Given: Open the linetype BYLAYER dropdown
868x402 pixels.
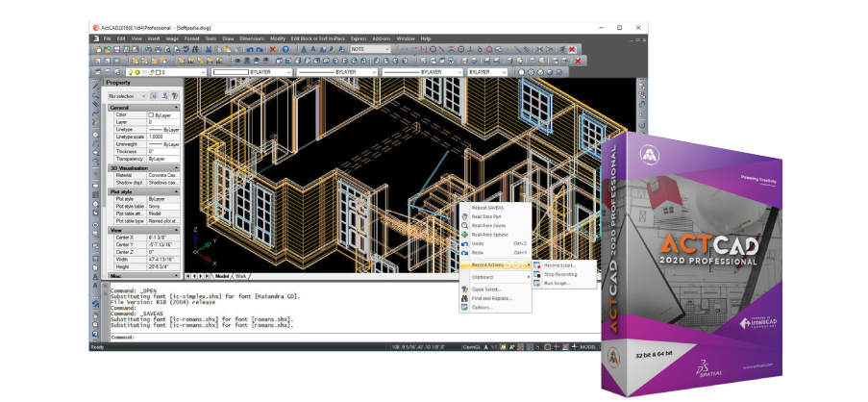Looking at the screenshot, I should pyautogui.click(x=337, y=72).
